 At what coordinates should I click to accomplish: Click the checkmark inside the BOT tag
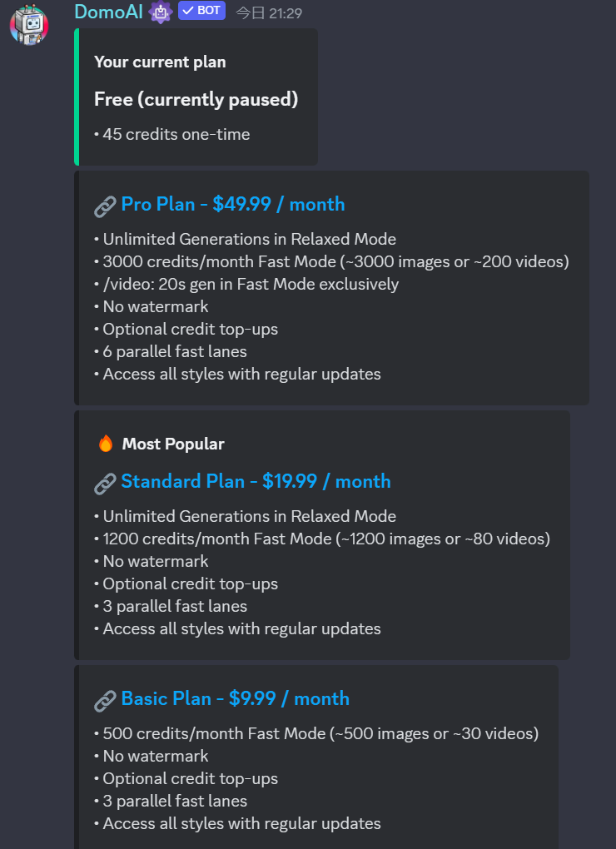(188, 11)
